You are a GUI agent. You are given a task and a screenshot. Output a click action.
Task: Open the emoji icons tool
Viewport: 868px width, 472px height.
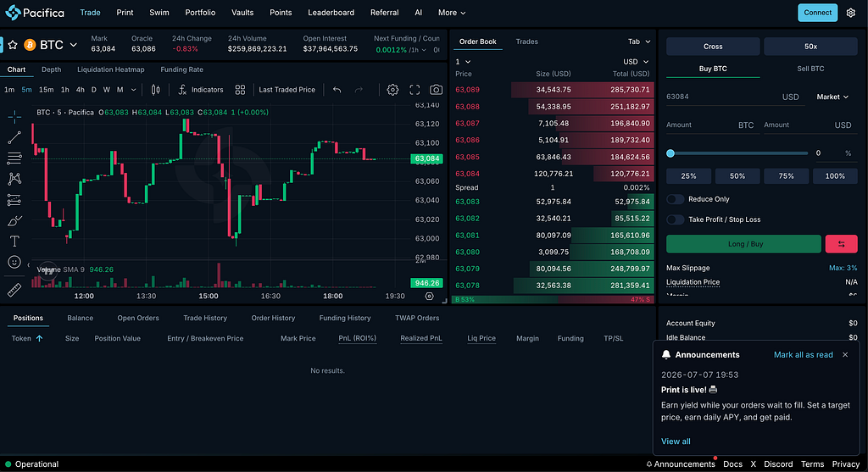[x=14, y=263]
